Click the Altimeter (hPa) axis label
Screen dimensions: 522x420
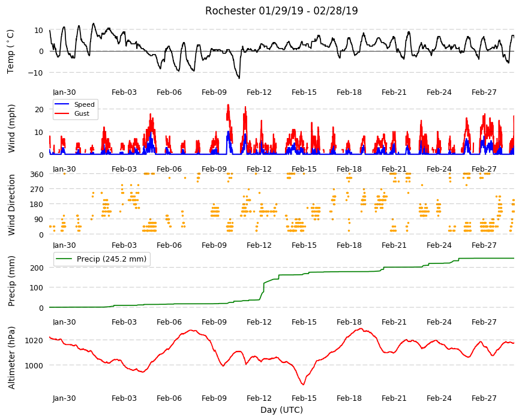(11, 358)
